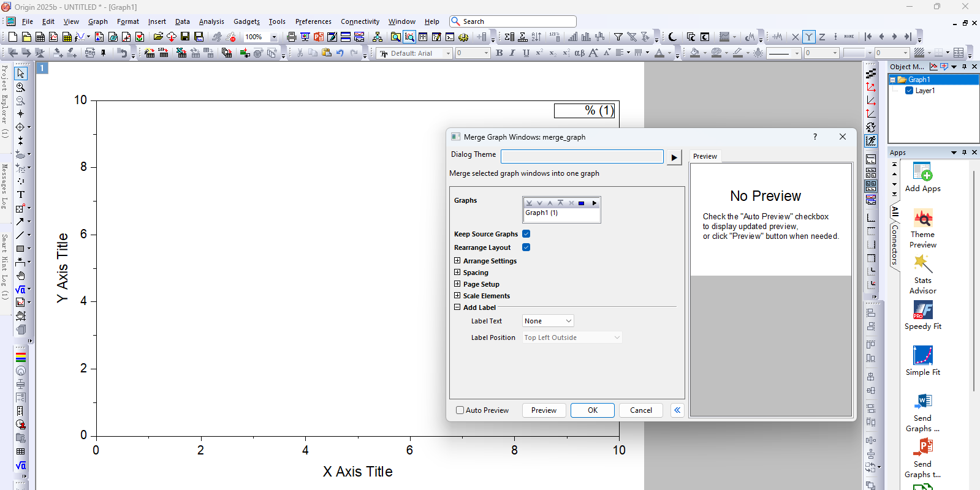This screenshot has width=980, height=490.
Task: Open the Theme Preview app
Action: 922,218
